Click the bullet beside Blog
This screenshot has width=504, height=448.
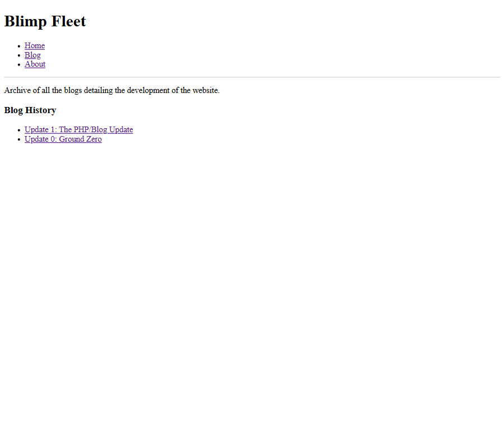click(x=19, y=55)
